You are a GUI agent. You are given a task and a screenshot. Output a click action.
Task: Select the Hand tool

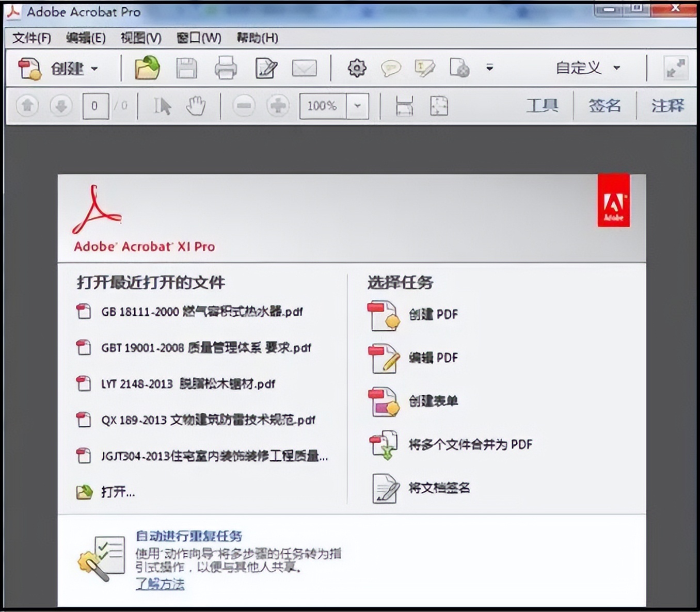pyautogui.click(x=196, y=106)
